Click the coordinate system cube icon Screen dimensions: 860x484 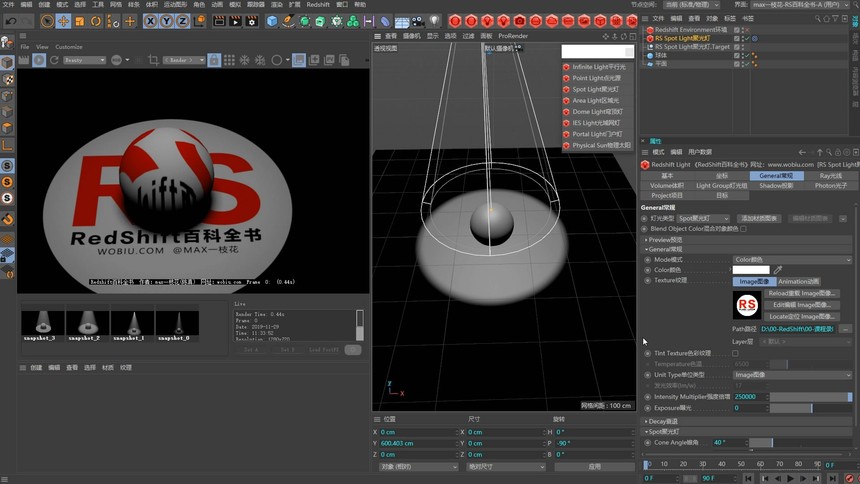click(x=200, y=21)
